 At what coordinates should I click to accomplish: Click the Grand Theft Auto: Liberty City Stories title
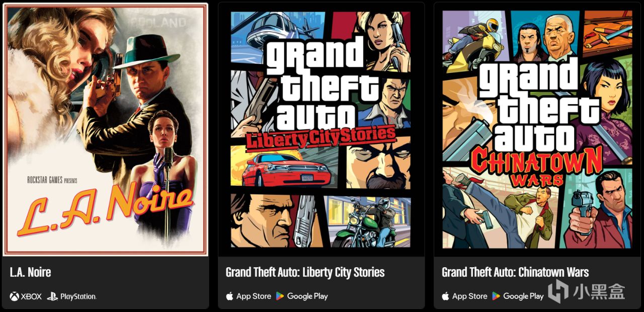(305, 272)
